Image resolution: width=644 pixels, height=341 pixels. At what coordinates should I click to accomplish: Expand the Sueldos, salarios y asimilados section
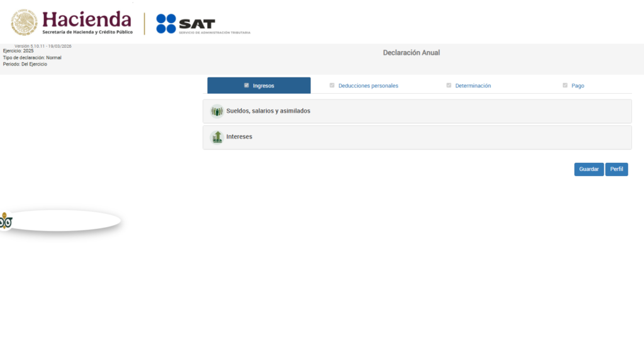point(417,111)
